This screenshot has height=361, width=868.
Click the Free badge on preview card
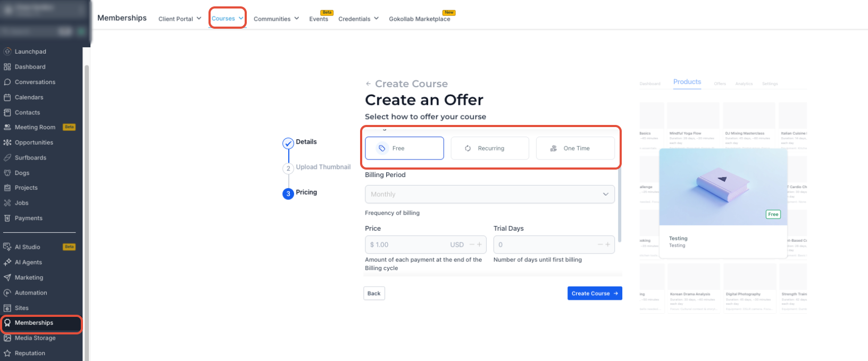(x=773, y=214)
